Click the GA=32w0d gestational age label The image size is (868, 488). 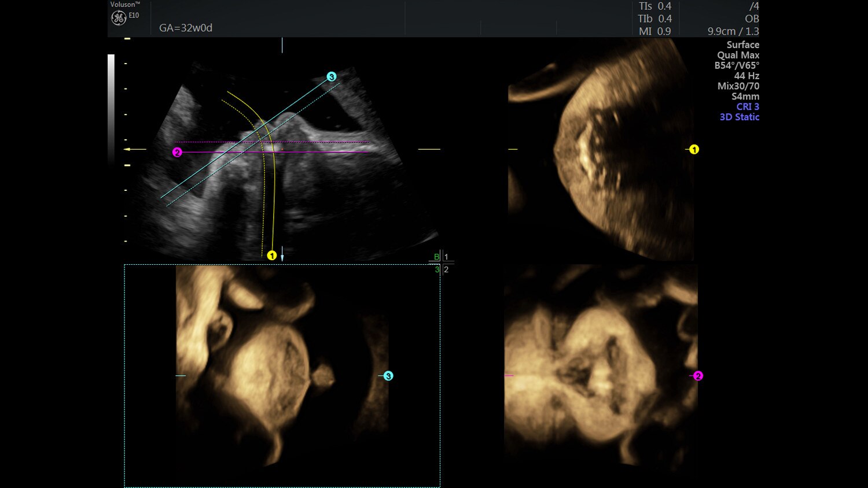click(185, 28)
